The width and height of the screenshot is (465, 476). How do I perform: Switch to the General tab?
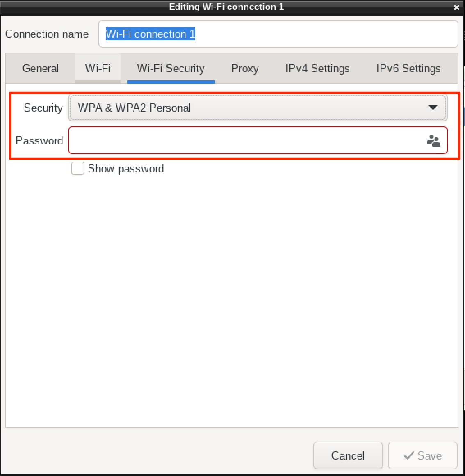(x=40, y=68)
